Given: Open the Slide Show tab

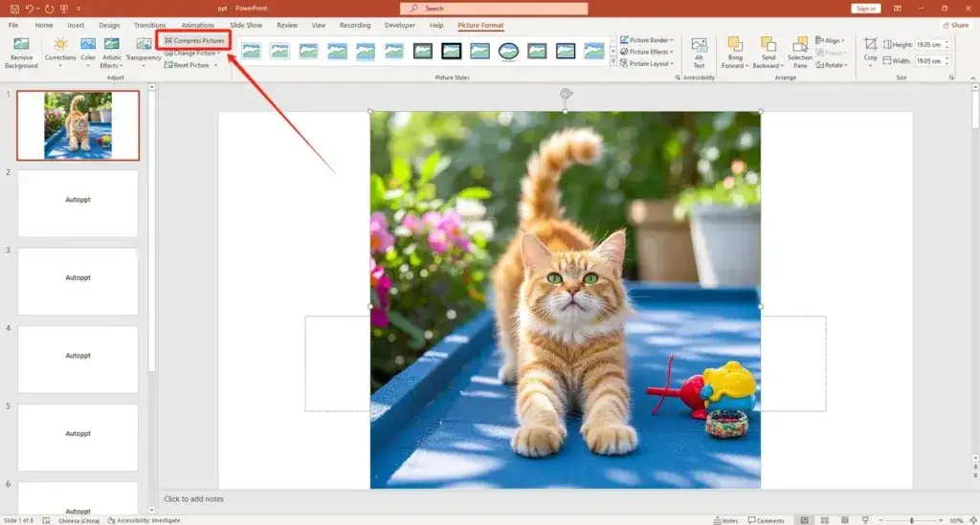Looking at the screenshot, I should click(246, 26).
